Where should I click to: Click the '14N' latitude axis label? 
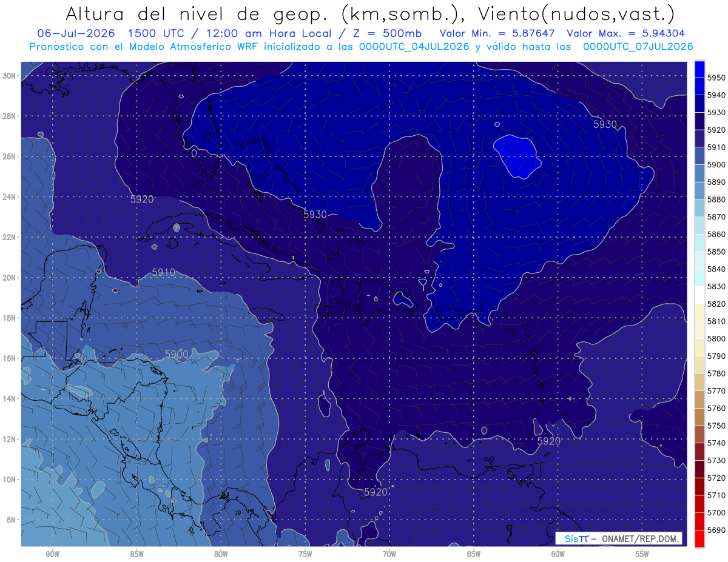point(10,399)
